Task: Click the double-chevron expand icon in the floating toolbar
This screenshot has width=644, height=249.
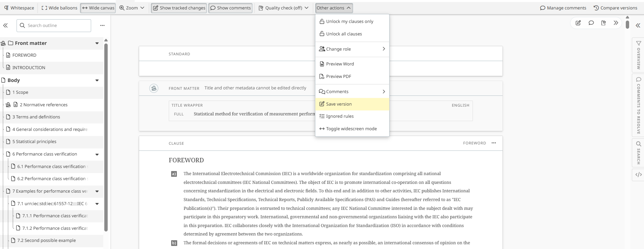Action: (616, 23)
